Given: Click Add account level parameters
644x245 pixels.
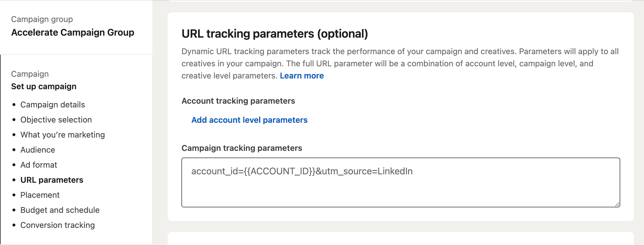Looking at the screenshot, I should [249, 120].
